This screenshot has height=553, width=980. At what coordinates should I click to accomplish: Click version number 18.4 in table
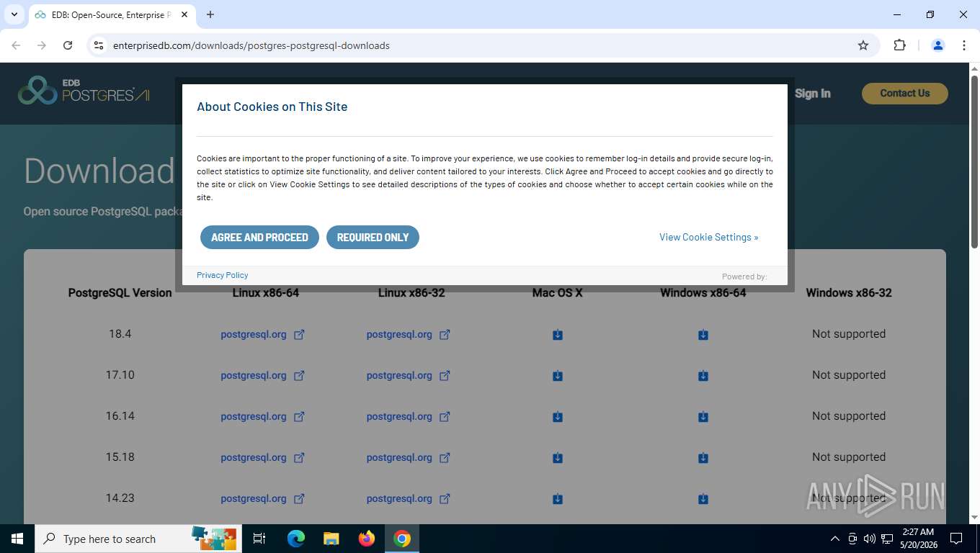click(x=120, y=334)
